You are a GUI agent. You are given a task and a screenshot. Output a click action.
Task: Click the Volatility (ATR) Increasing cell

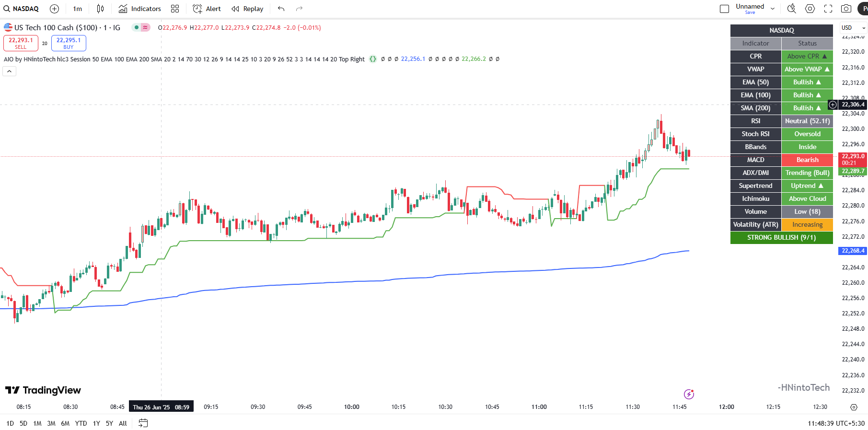(807, 224)
